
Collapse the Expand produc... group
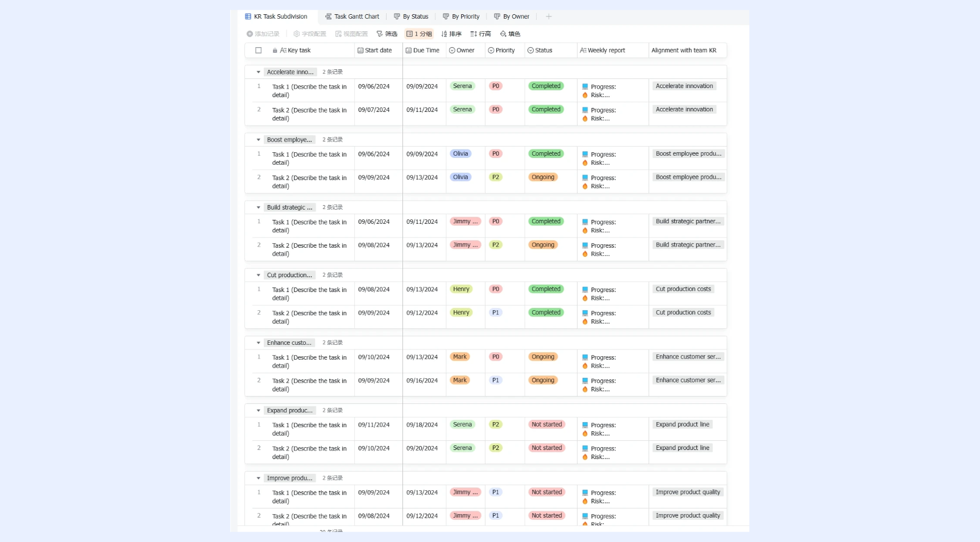pos(258,410)
